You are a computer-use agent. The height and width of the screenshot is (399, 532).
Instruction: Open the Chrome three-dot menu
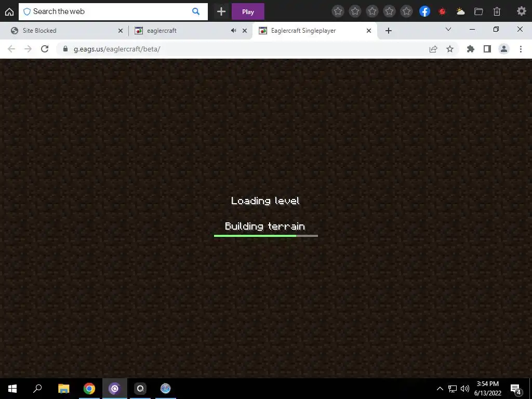click(521, 49)
